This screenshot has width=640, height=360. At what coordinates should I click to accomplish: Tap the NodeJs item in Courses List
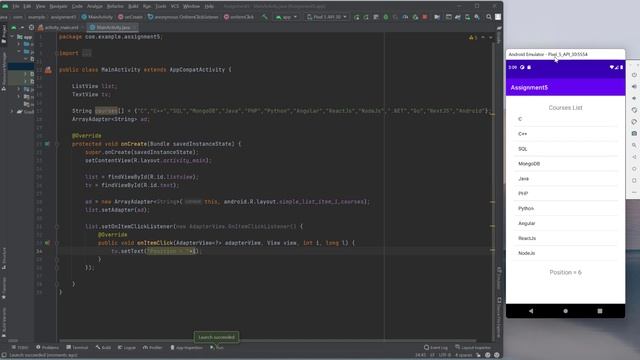tap(565, 253)
